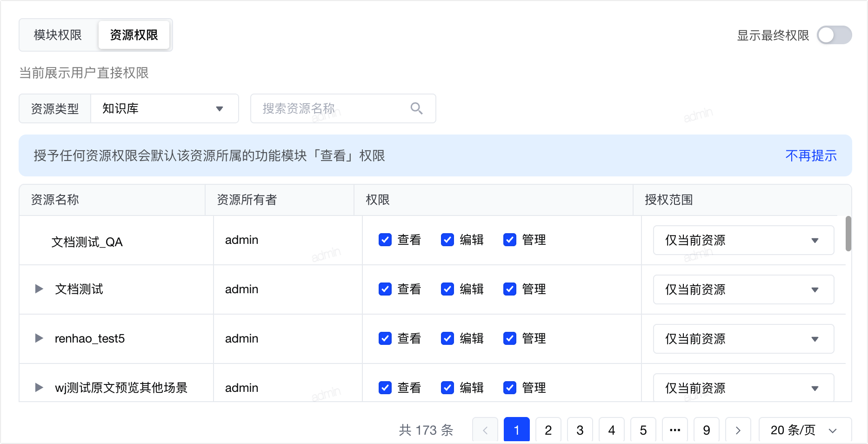
Task: Go to page 3
Action: coord(580,430)
